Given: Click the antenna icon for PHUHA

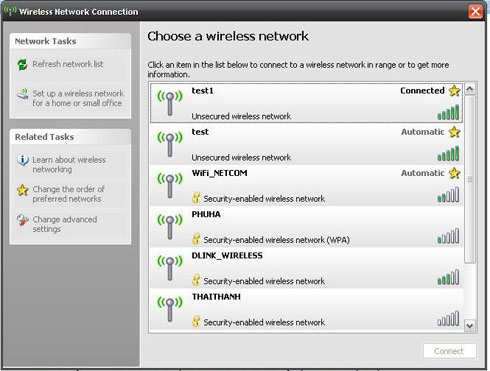Looking at the screenshot, I should point(170,227).
